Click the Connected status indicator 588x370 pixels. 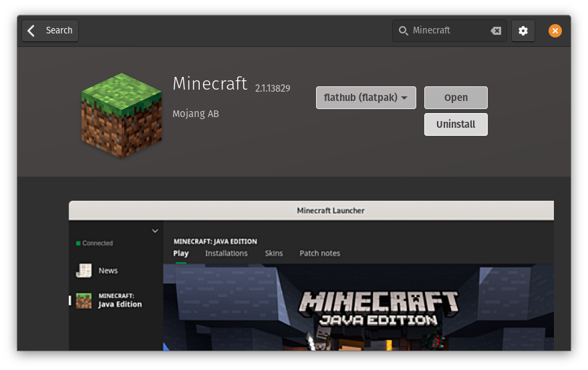click(94, 243)
